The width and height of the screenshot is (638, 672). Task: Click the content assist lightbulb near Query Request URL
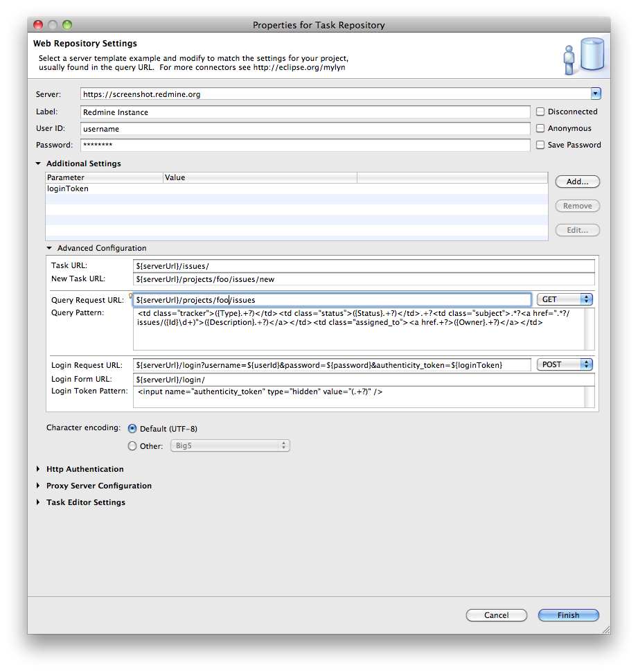pyautogui.click(x=130, y=295)
